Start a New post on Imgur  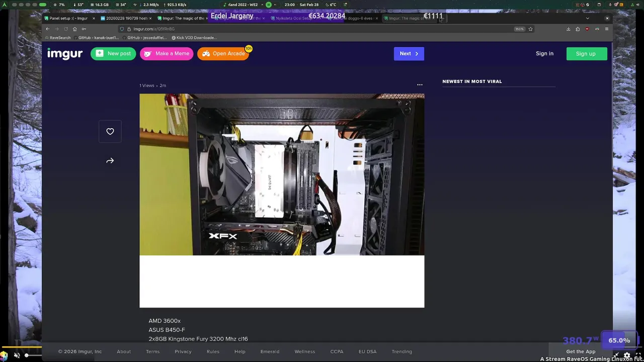point(113,54)
